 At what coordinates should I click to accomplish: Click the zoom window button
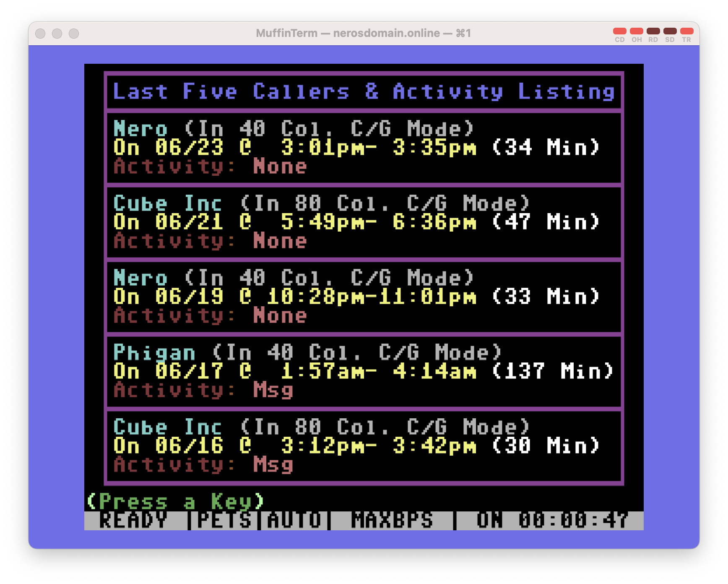pyautogui.click(x=74, y=34)
